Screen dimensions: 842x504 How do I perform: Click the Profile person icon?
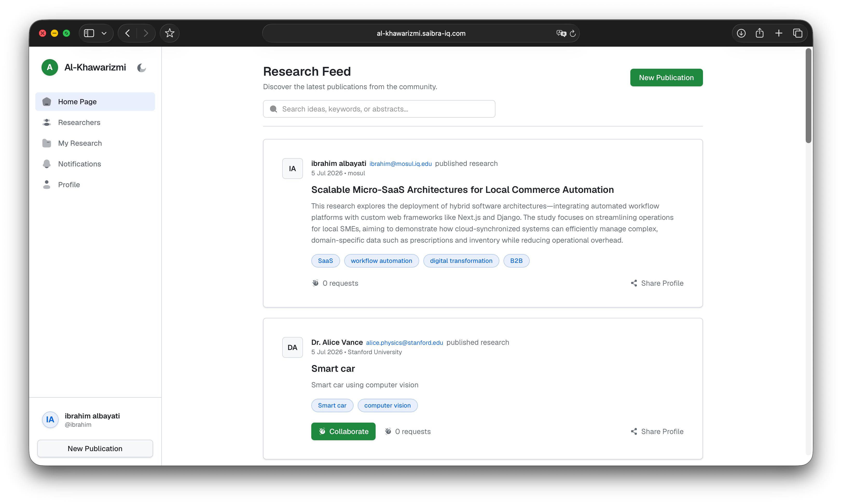(46, 184)
